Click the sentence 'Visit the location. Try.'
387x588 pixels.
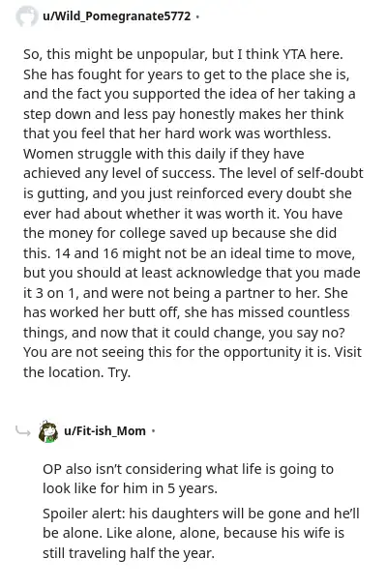193,363
